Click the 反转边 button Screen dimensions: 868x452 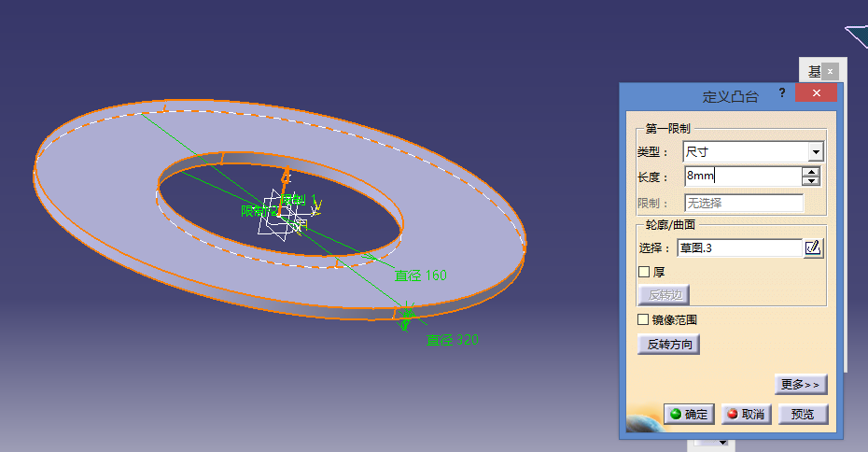click(x=665, y=295)
